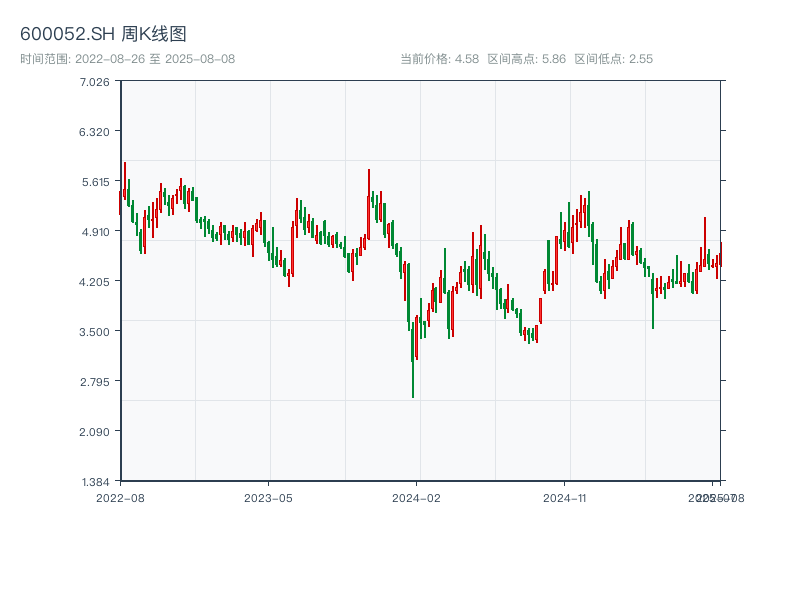Click the 600052.SH 周K线图 chart title

click(103, 35)
